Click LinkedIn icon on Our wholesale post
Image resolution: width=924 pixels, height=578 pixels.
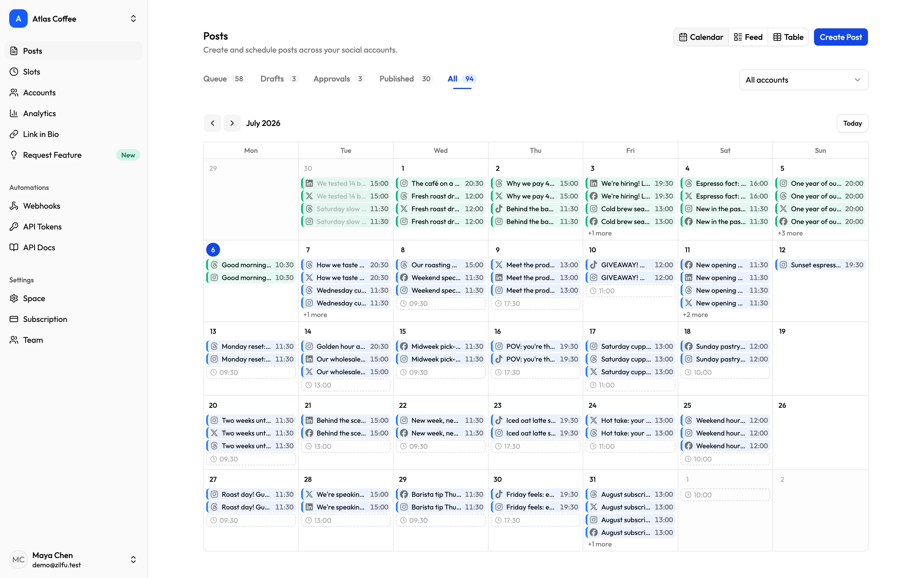[x=309, y=359]
